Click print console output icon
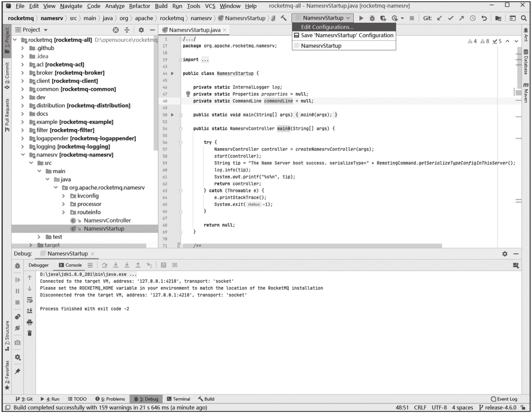532x413 pixels. (x=30, y=322)
